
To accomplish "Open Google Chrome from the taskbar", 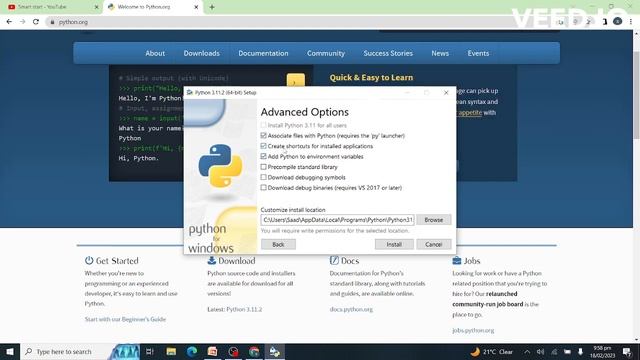I will coord(254,351).
